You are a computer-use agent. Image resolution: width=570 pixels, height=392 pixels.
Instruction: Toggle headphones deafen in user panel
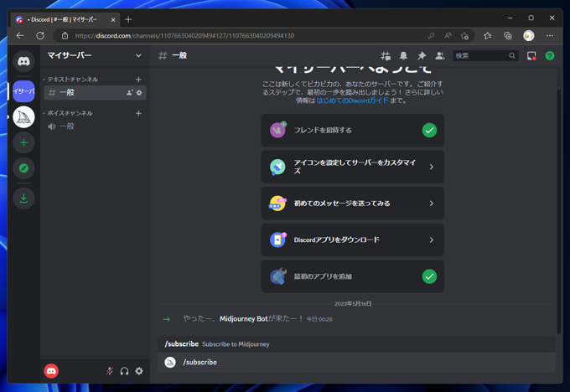point(124,371)
